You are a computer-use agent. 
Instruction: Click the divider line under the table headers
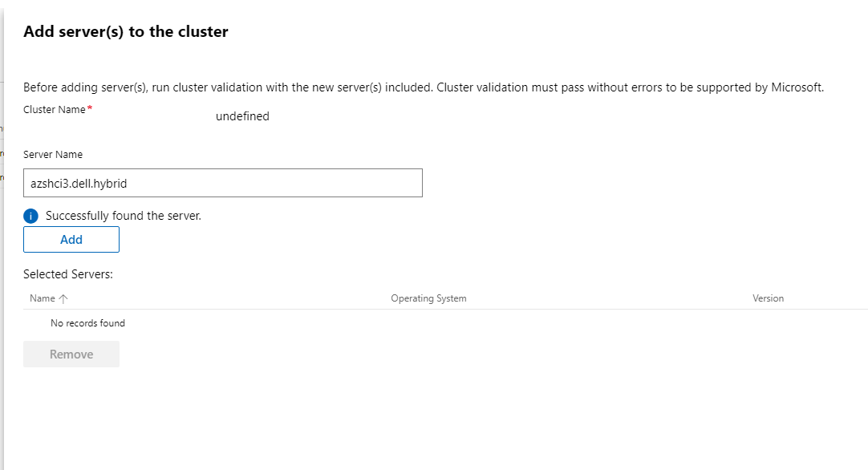pyautogui.click(x=445, y=309)
